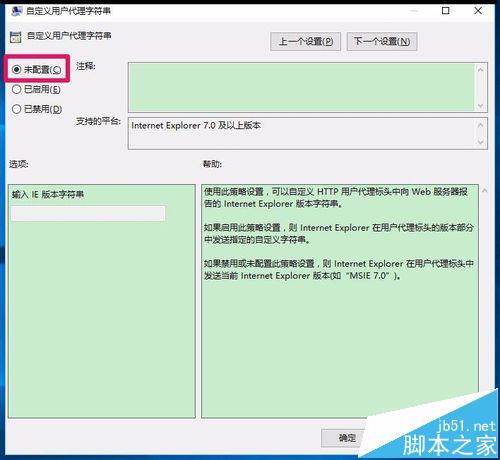The height and width of the screenshot is (460, 500).
Task: Click the 注释: label
Action: click(x=86, y=66)
